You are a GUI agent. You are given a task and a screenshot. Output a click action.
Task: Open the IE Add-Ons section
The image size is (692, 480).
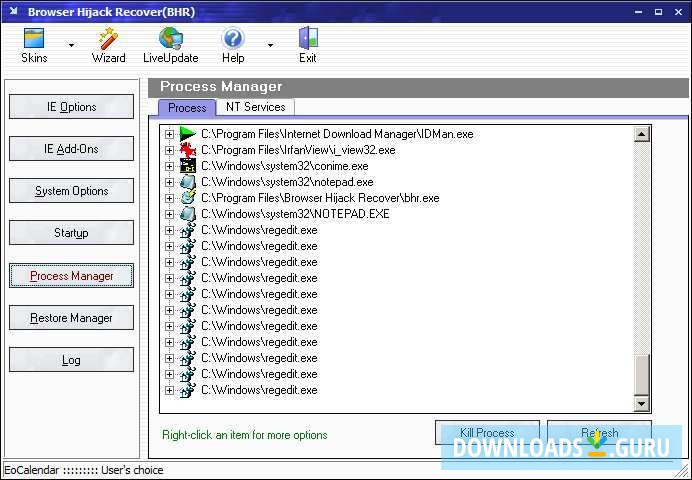coord(71,149)
